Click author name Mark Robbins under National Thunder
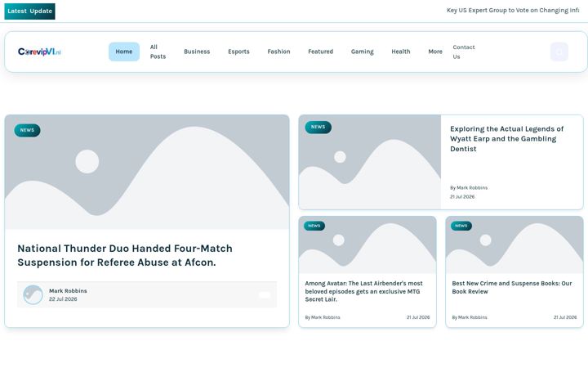The image size is (588, 368). (x=68, y=290)
